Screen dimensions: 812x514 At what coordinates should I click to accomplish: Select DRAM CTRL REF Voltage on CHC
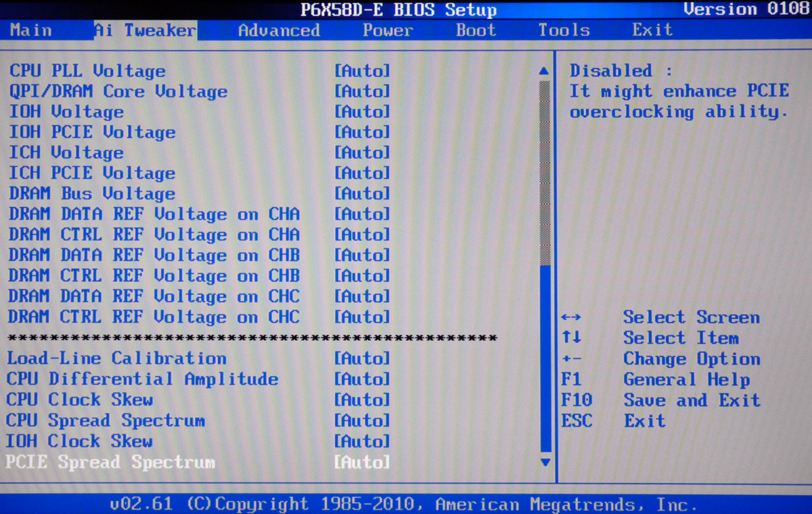[x=154, y=317]
